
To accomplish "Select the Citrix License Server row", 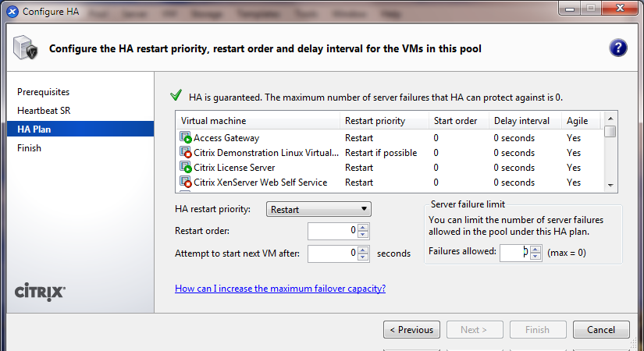I will [390, 167].
